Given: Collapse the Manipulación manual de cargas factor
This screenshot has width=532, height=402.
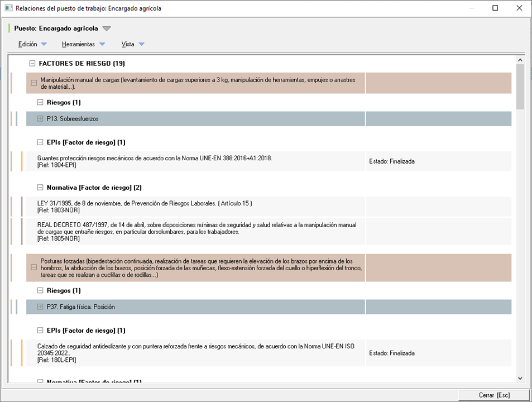Looking at the screenshot, I should pyautogui.click(x=34, y=83).
